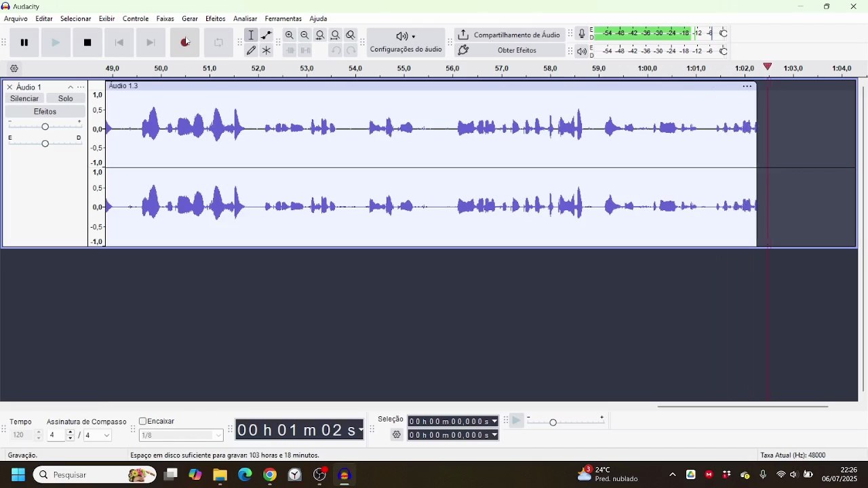Click the horizontal scrollbar thumb
This screenshot has height=488, width=868.
click(x=743, y=407)
